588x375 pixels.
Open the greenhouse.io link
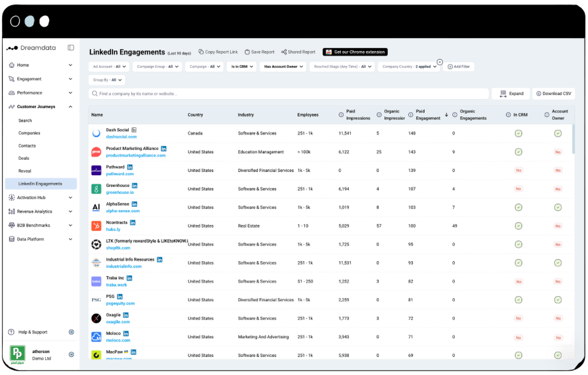click(120, 192)
